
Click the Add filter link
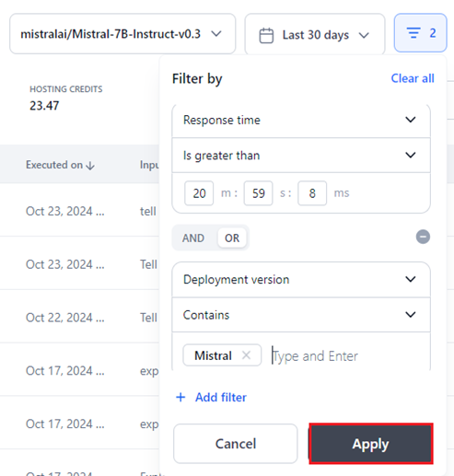click(221, 397)
